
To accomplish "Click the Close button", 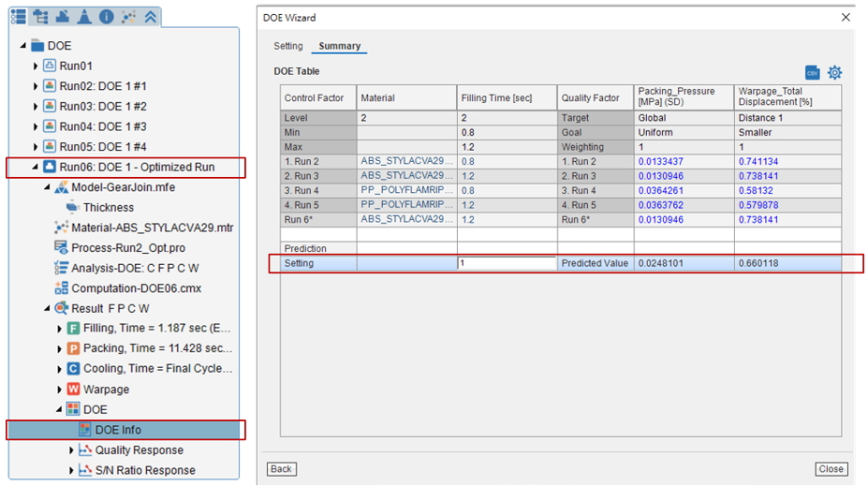I will [831, 469].
